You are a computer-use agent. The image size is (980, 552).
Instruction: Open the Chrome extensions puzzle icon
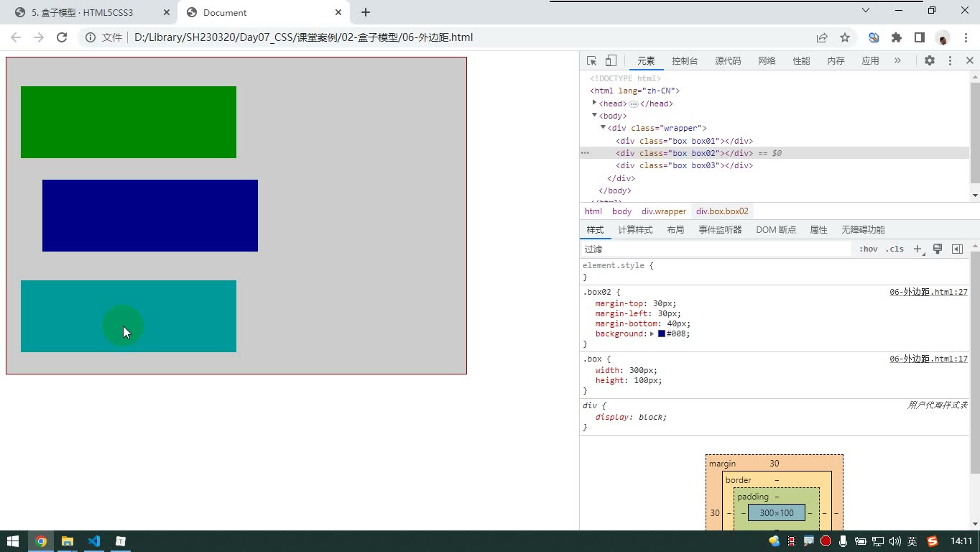897,37
